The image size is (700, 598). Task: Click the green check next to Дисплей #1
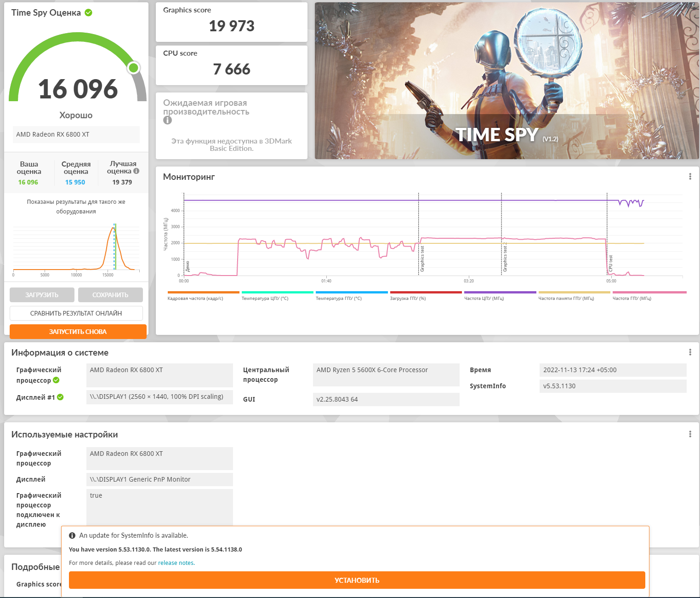[60, 397]
